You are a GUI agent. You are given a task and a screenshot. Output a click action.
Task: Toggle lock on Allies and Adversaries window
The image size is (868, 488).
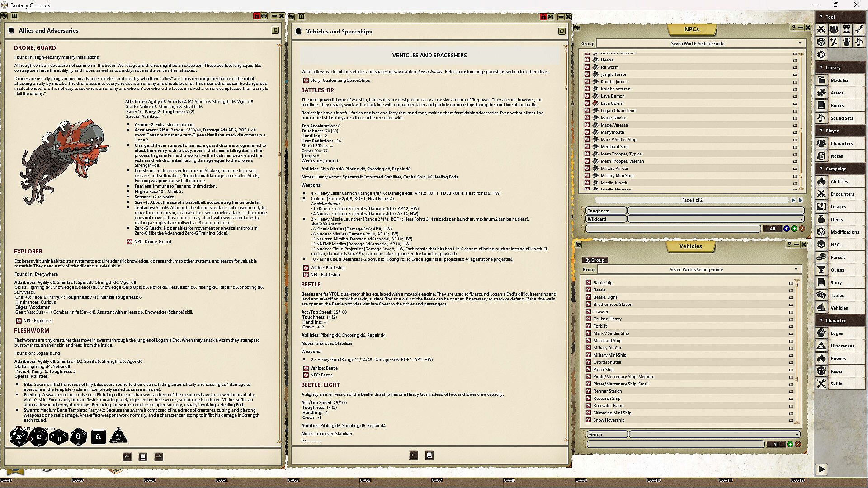coord(256,16)
